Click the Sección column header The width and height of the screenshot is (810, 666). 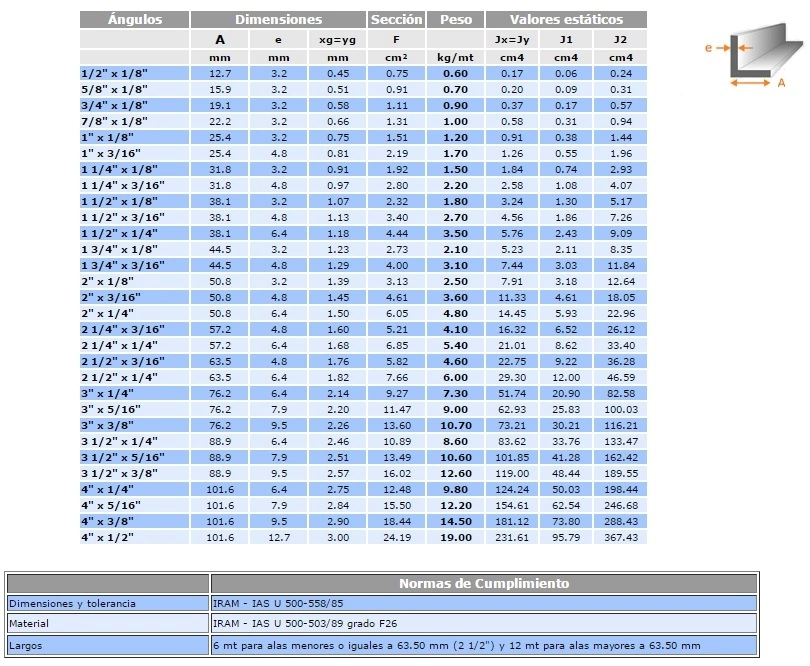[x=396, y=19]
